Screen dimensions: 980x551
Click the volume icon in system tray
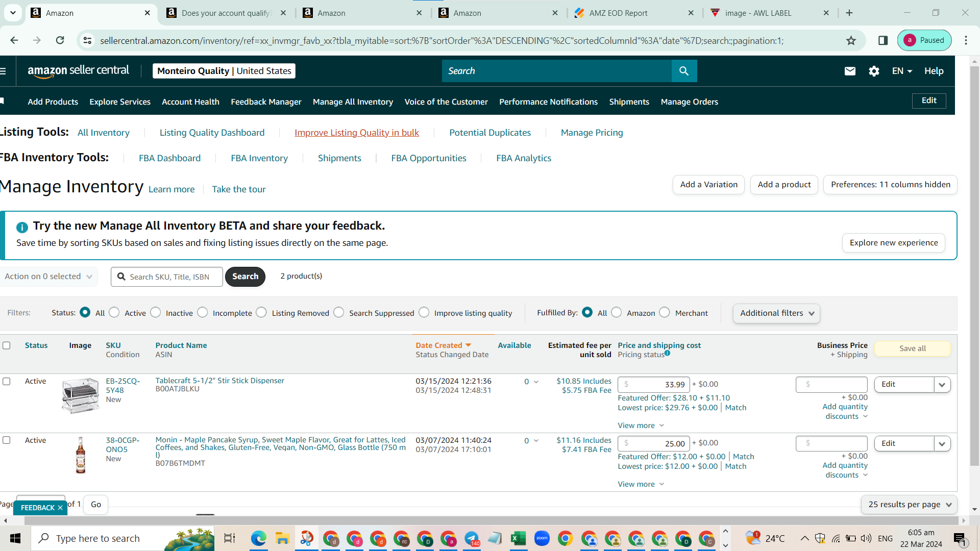(x=866, y=538)
